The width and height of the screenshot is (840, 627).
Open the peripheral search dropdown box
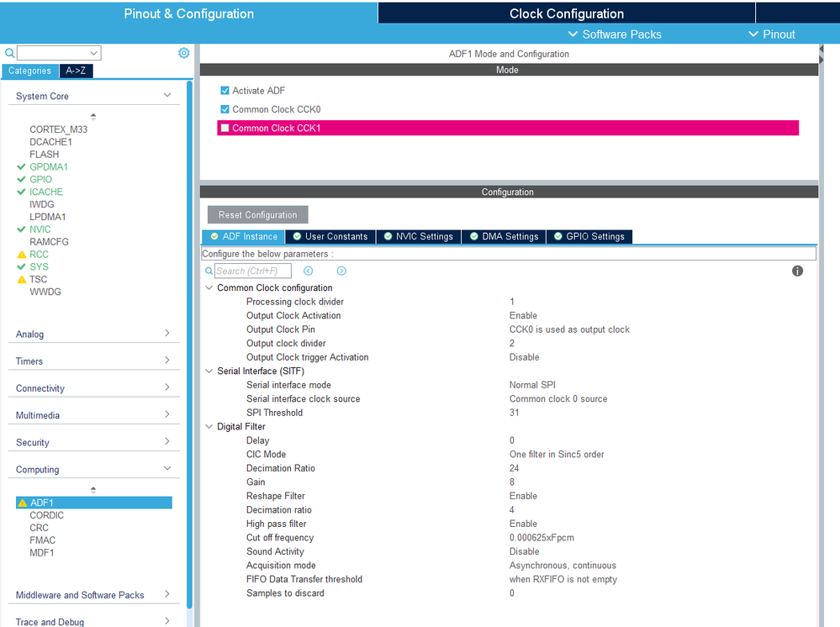coord(59,53)
